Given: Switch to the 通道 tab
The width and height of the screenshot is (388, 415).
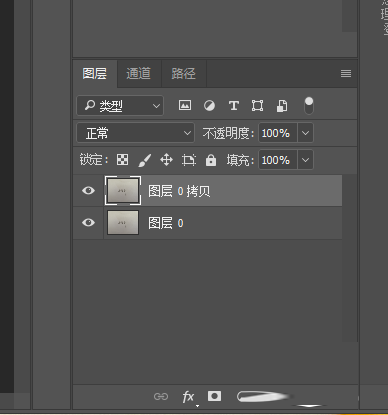Looking at the screenshot, I should tap(139, 73).
